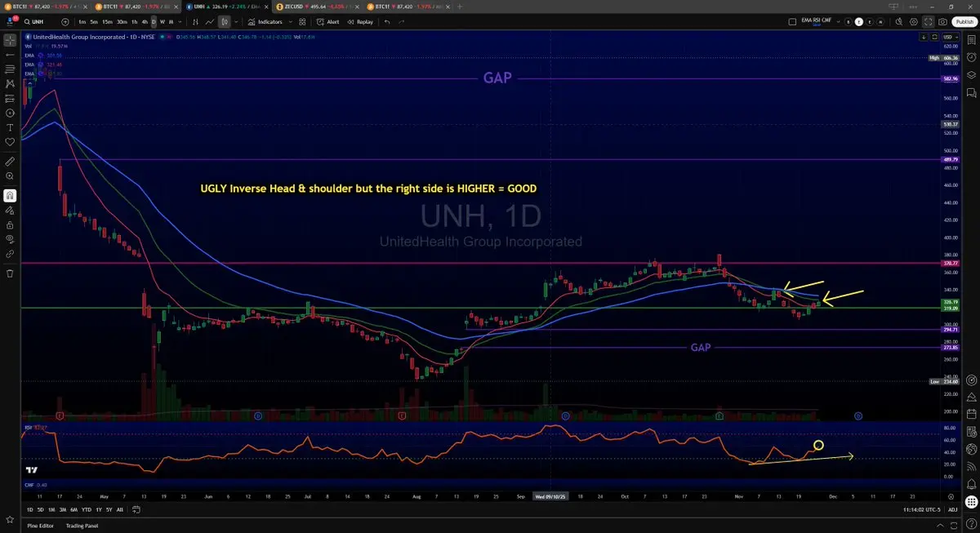Click the RSI indicator legend label
The width and height of the screenshot is (980, 533).
point(27,427)
